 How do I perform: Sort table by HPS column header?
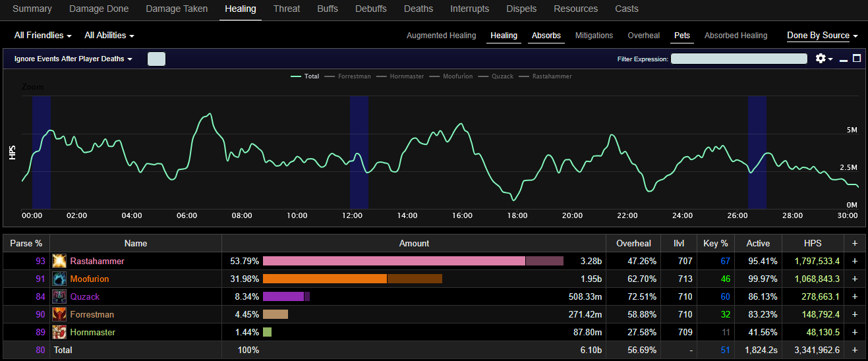tap(812, 243)
